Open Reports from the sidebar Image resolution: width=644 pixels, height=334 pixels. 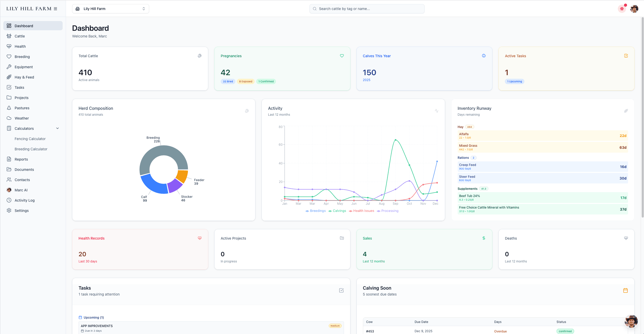point(22,159)
